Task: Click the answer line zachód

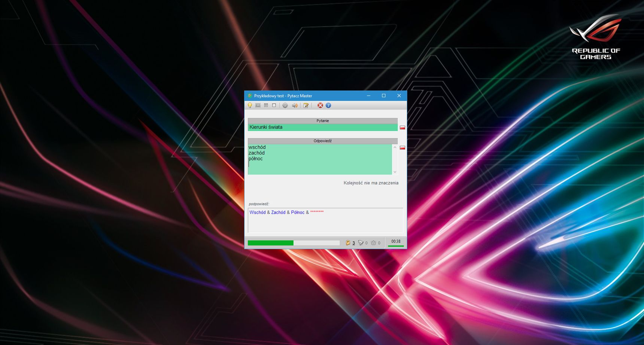Action: click(256, 153)
